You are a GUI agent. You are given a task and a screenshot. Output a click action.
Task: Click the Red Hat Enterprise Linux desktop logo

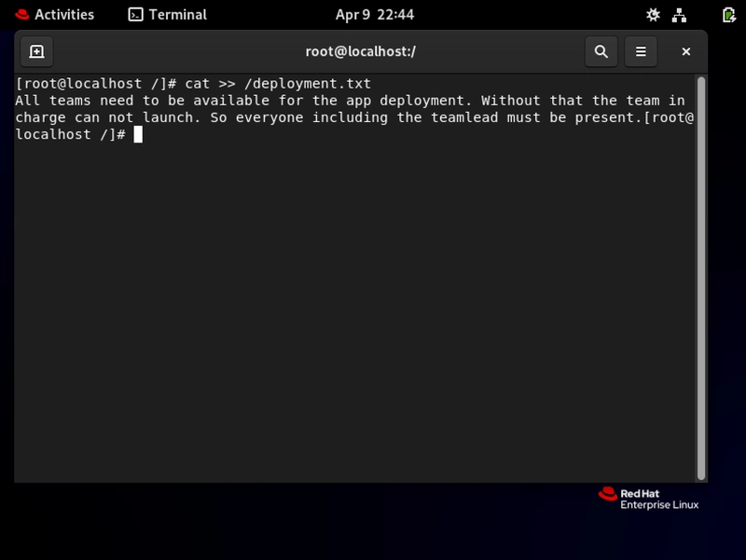pos(648,499)
